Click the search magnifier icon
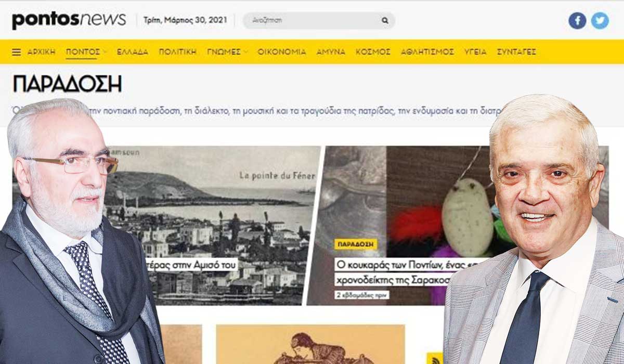 click(385, 21)
